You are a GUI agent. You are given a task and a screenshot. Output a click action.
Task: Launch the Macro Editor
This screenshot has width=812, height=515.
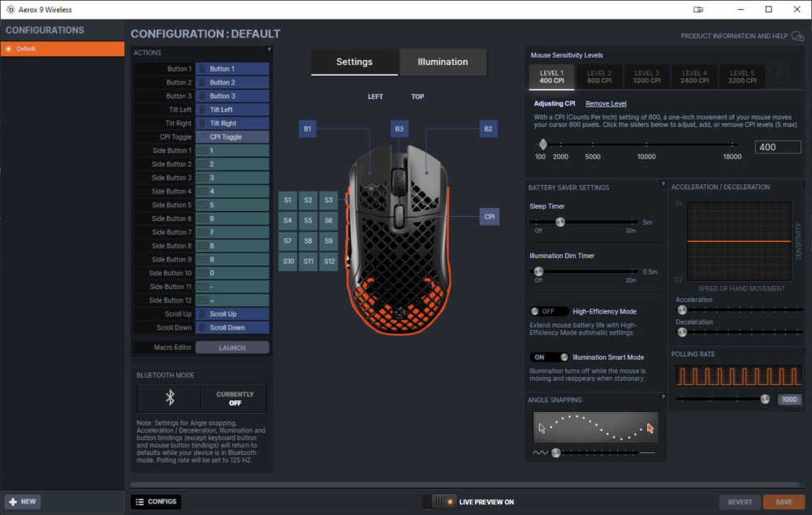pyautogui.click(x=232, y=348)
